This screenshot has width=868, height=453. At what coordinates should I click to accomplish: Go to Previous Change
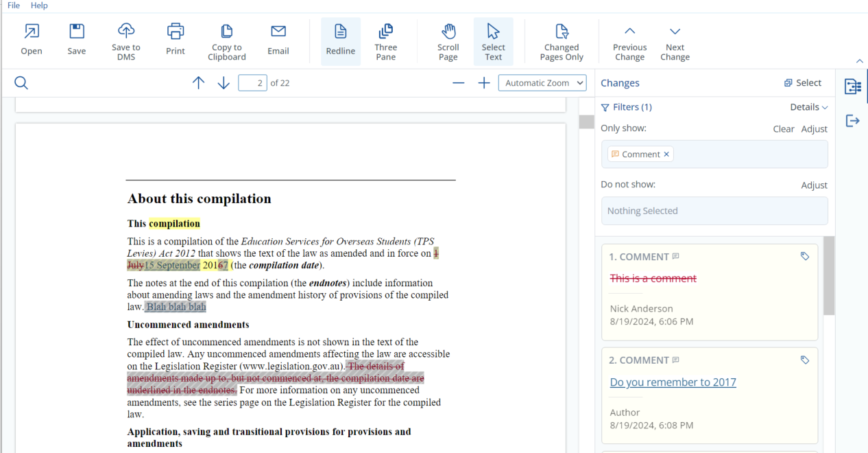pos(629,41)
